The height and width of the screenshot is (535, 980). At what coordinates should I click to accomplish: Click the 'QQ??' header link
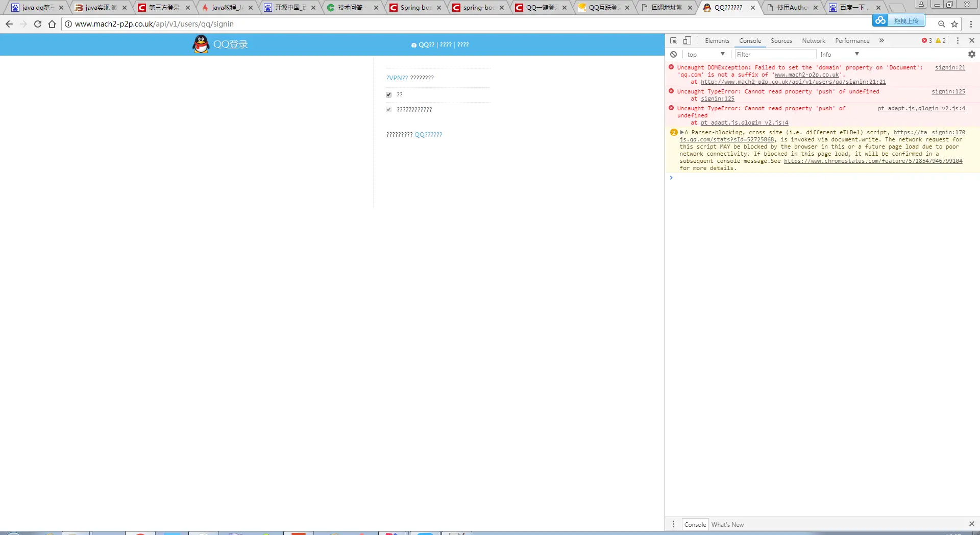pyautogui.click(x=427, y=45)
